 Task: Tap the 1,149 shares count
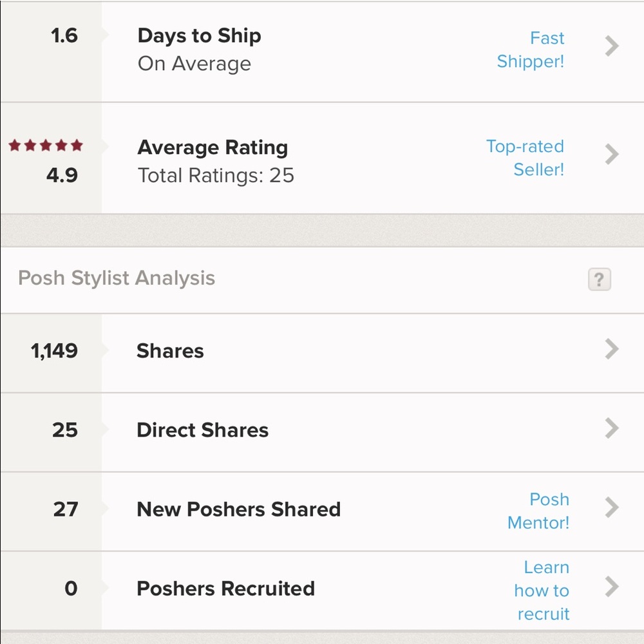tap(54, 351)
